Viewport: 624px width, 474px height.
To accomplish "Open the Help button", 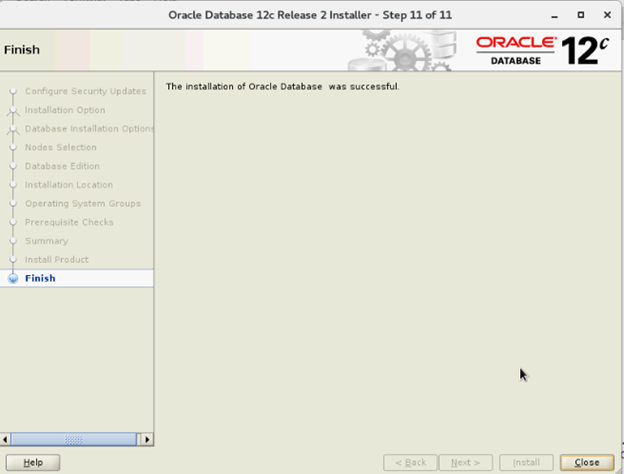I will (x=33, y=462).
